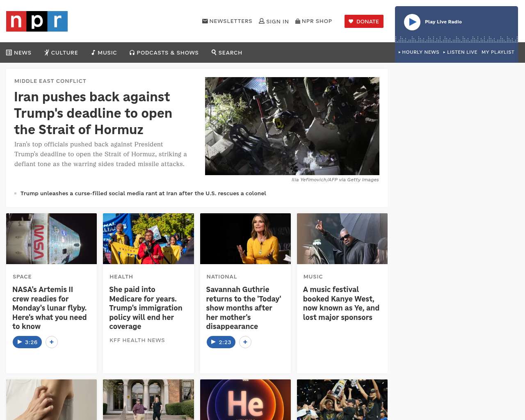Add the Savannah Guthrie story to playlist
The height and width of the screenshot is (420, 525).
click(x=245, y=342)
